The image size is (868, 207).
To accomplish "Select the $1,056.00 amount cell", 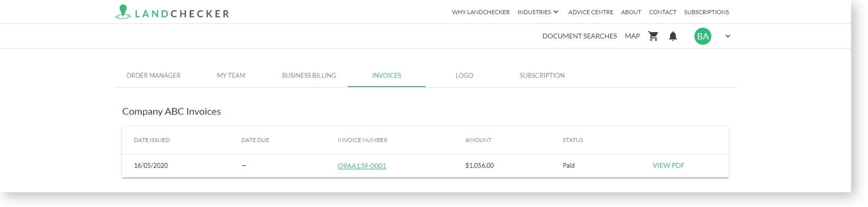I will [479, 165].
